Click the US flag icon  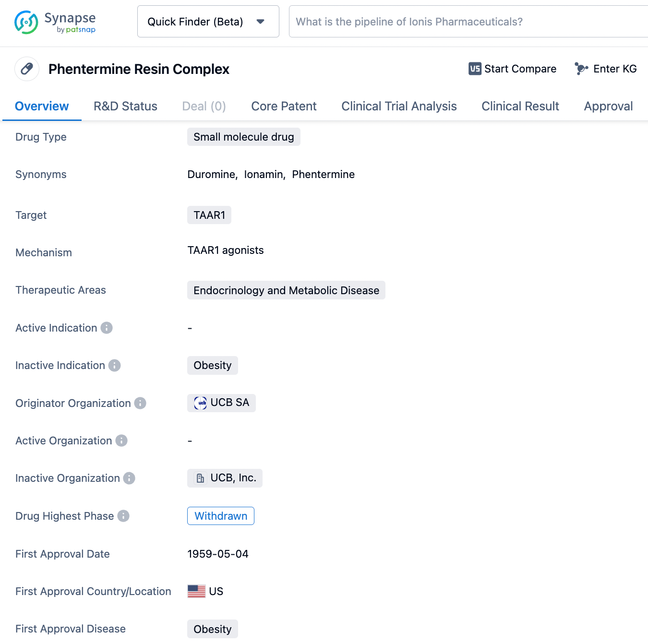196,591
